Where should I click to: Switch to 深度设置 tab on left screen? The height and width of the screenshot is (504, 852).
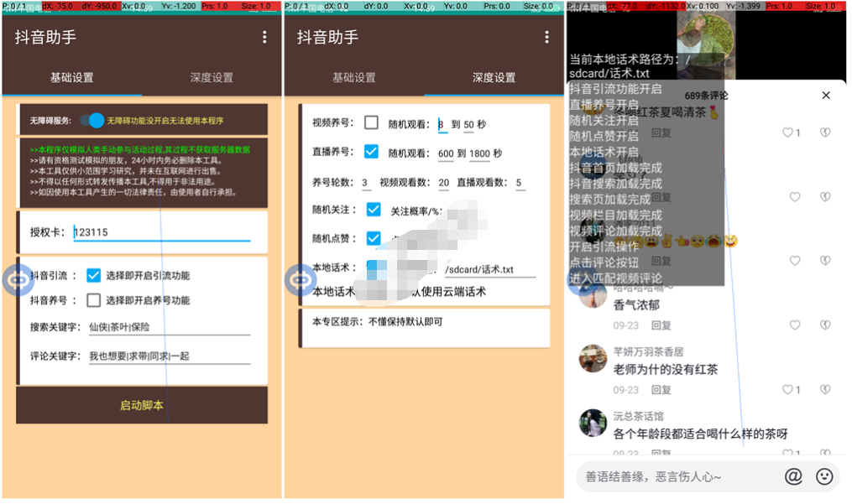click(212, 78)
